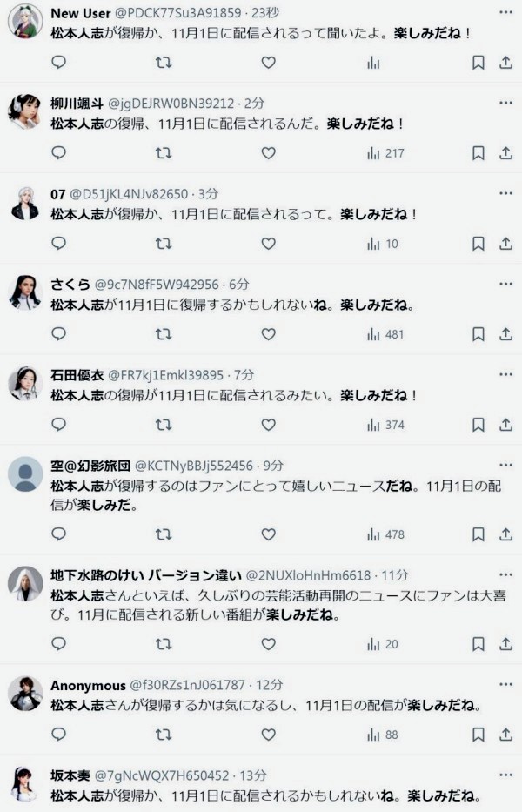The width and height of the screenshot is (522, 812).
Task: Reply to Anonymous's post
Action: pyautogui.click(x=58, y=735)
